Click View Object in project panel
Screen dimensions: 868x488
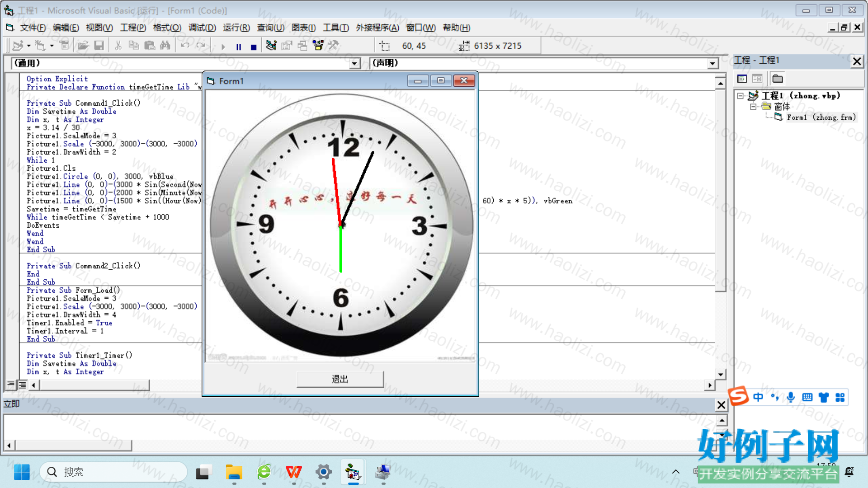pyautogui.click(x=758, y=79)
